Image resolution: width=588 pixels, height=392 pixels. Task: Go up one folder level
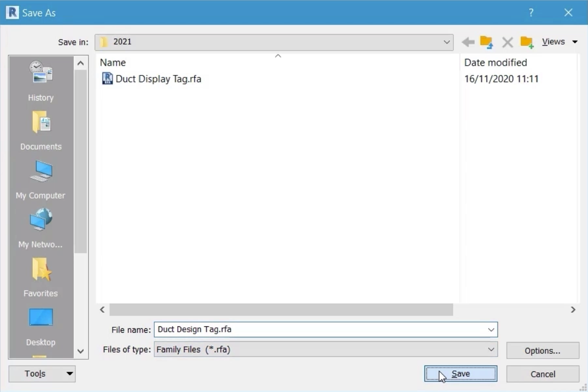click(x=487, y=42)
